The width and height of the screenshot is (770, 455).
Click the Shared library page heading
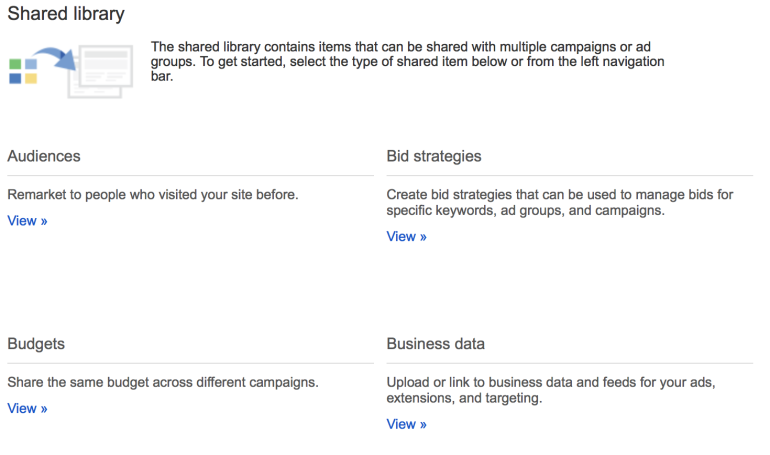point(67,14)
